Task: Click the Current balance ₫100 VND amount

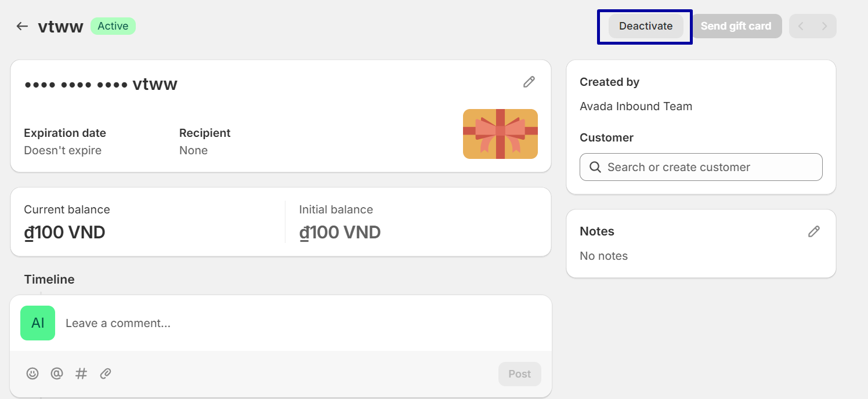Action: [64, 233]
